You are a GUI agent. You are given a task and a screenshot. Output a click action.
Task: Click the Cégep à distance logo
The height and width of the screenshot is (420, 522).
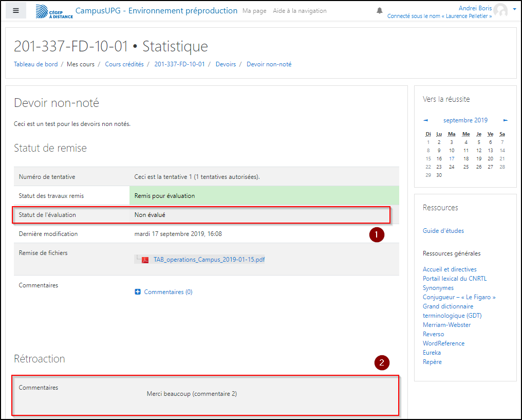tap(54, 11)
